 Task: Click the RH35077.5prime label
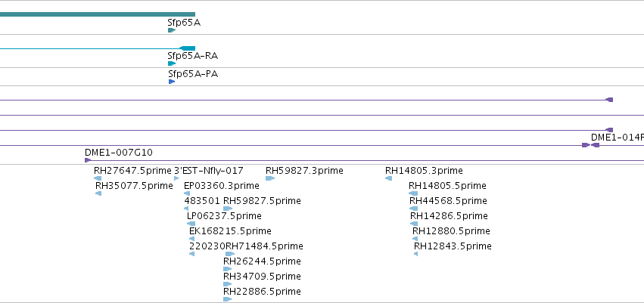coord(134,186)
